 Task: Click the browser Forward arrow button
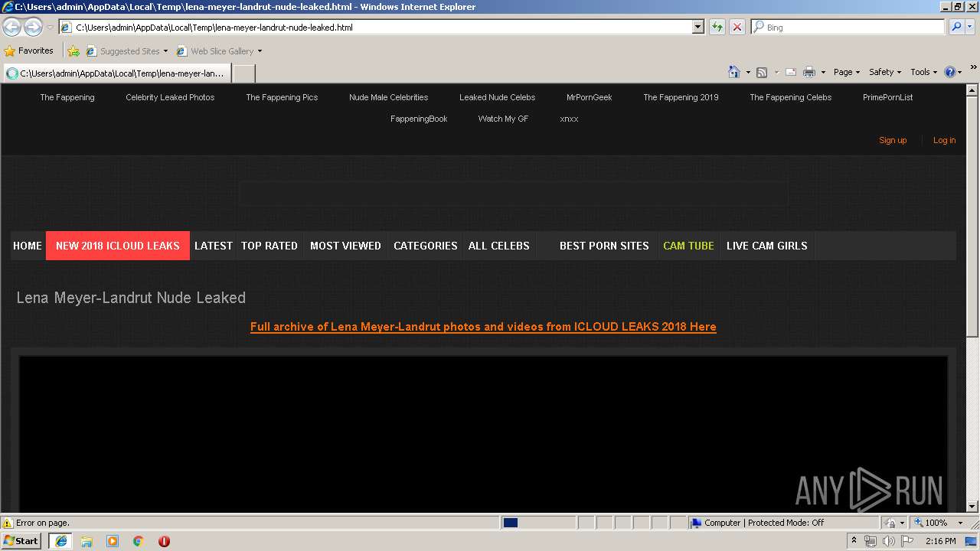click(33, 28)
